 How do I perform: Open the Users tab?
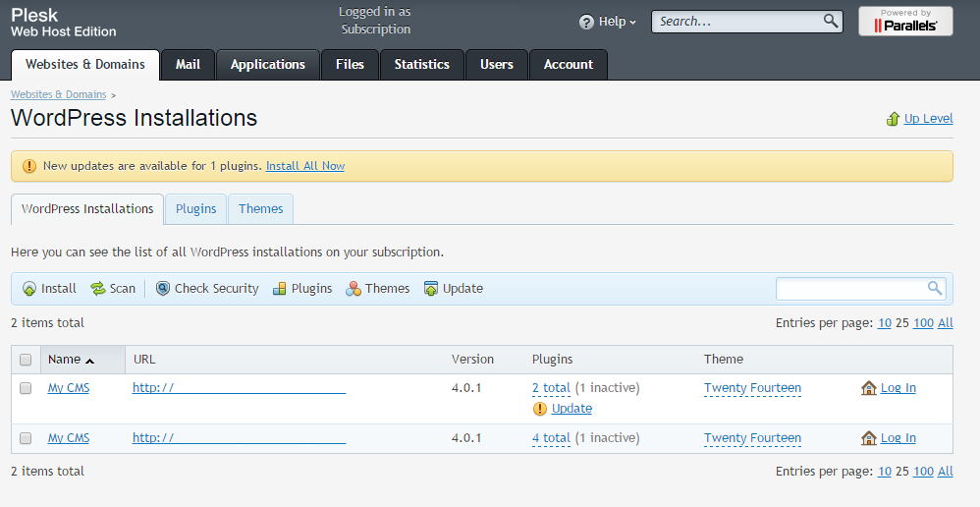pos(497,65)
